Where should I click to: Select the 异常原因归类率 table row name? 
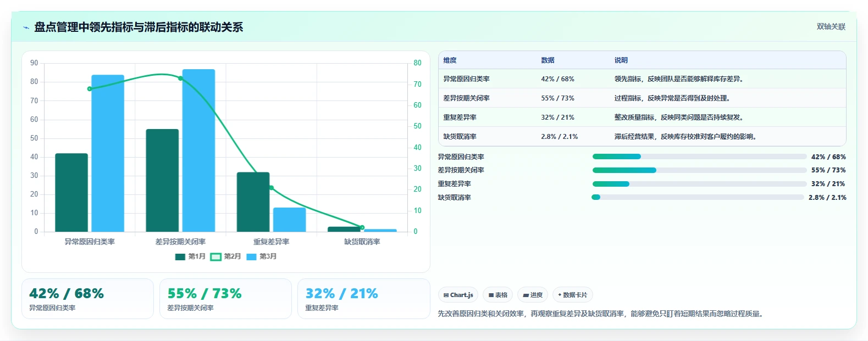[466, 79]
